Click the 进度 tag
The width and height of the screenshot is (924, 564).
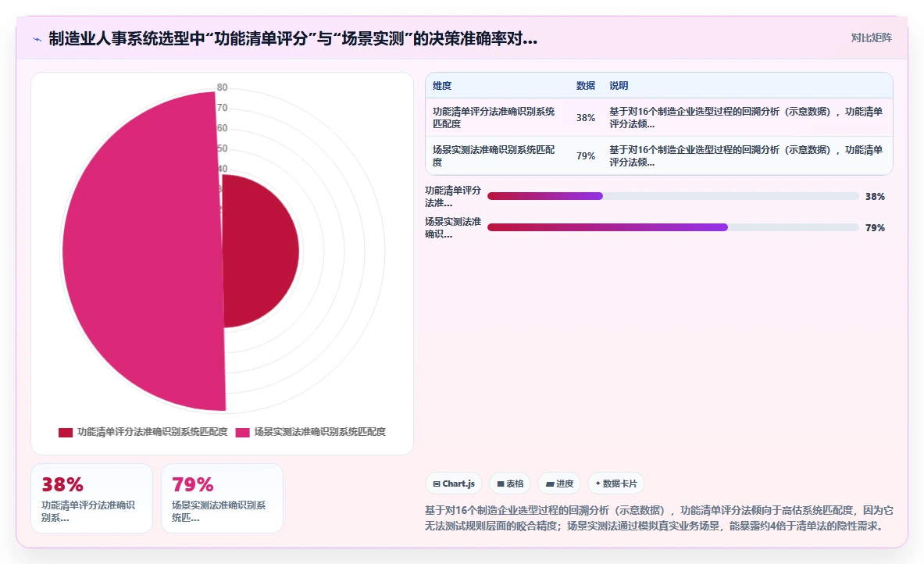559,484
